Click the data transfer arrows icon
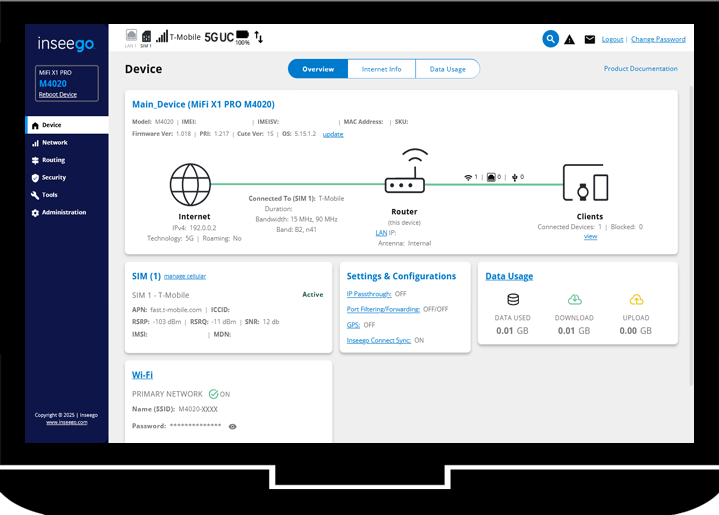This screenshot has height=515, width=719. (x=259, y=37)
